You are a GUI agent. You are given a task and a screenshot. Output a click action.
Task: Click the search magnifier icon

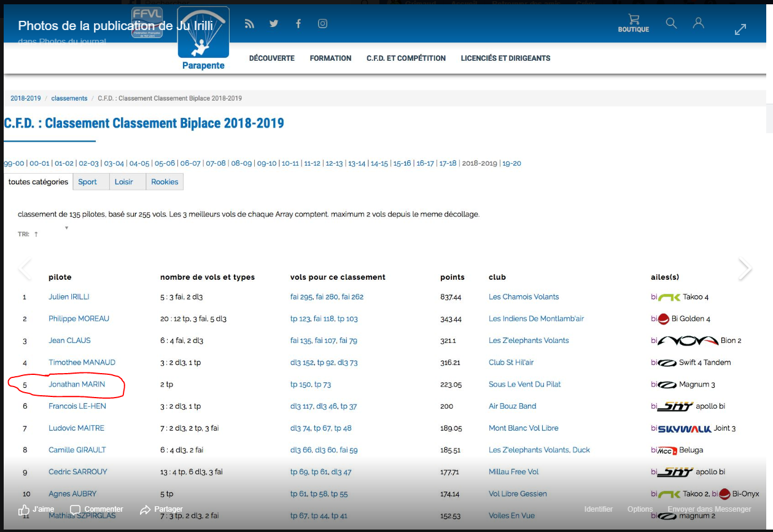671,23
